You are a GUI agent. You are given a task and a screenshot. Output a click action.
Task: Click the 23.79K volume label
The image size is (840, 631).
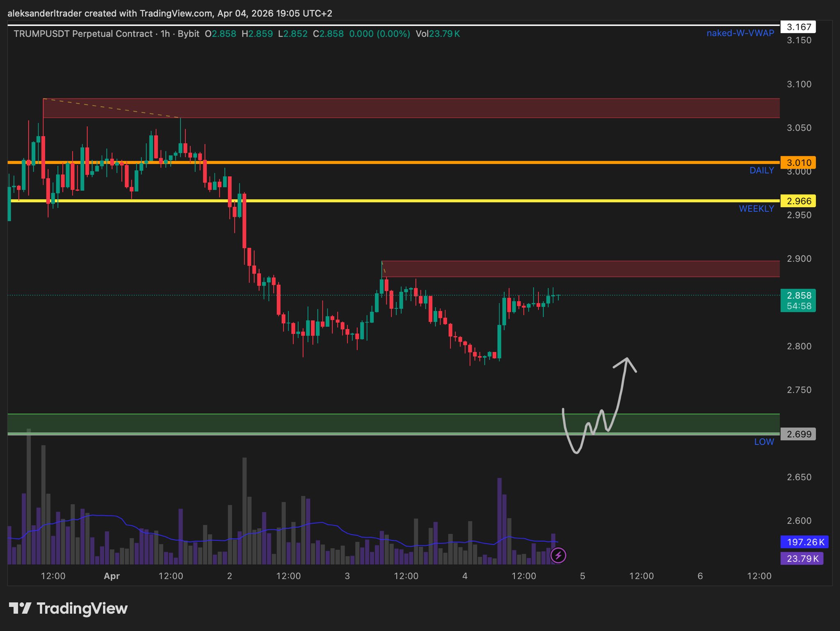(x=802, y=558)
